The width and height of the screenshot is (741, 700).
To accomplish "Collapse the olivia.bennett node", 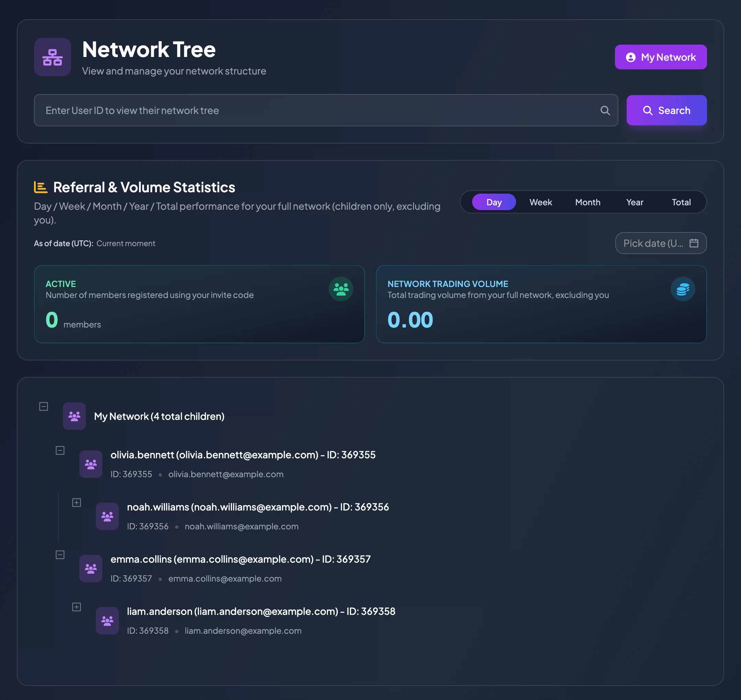I will click(x=60, y=451).
